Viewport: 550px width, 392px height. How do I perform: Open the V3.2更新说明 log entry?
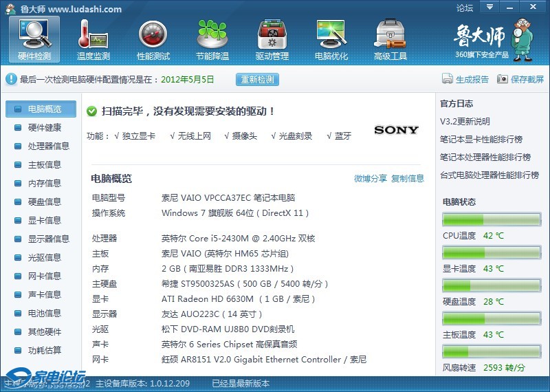pos(465,122)
